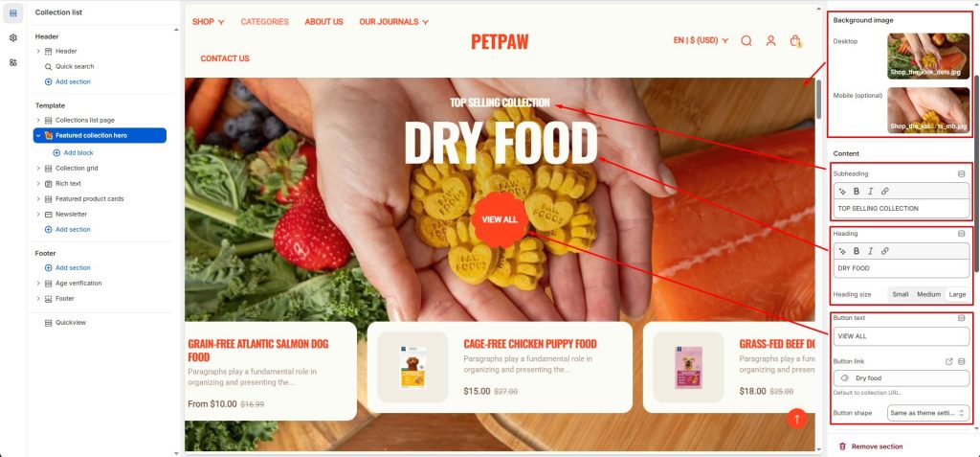Click the Bold icon in Subheading editor
Image resolution: width=980 pixels, height=457 pixels.
(x=857, y=191)
